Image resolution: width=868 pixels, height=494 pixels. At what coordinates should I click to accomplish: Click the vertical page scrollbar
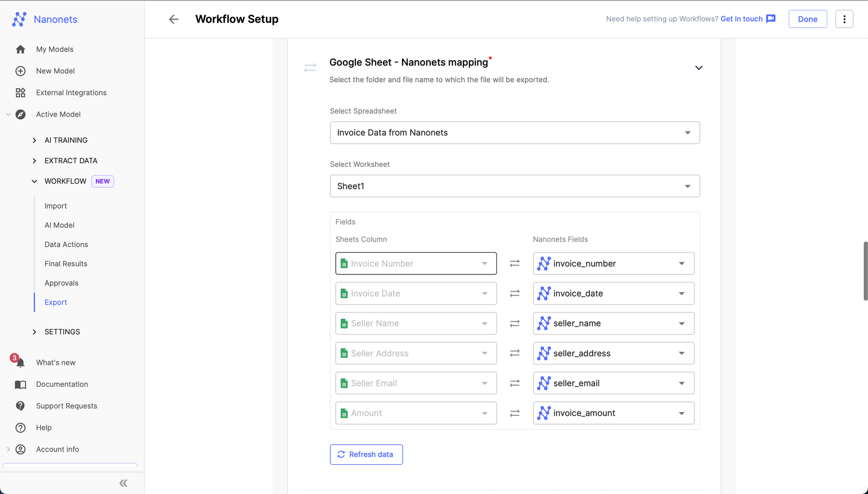coord(864,271)
